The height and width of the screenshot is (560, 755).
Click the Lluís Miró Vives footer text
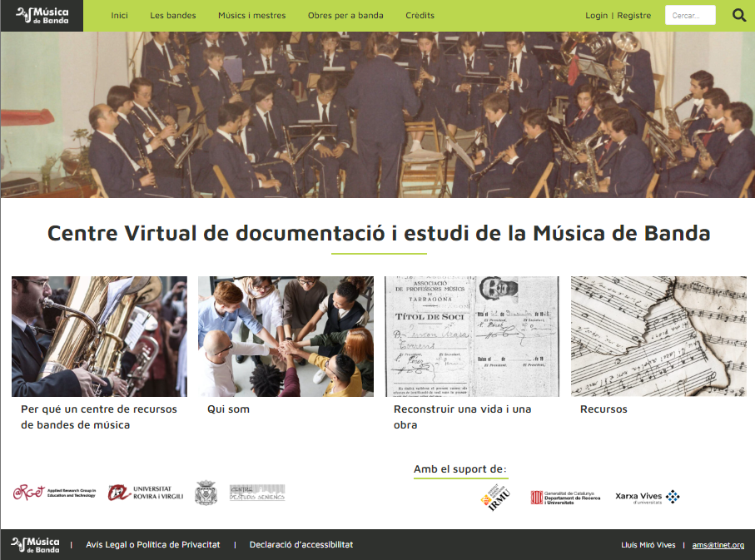(648, 545)
